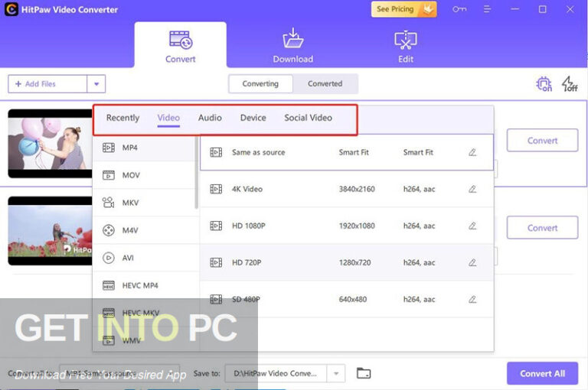This screenshot has height=390, width=588.
Task: Edit the Same as source preset settings
Action: 472,152
